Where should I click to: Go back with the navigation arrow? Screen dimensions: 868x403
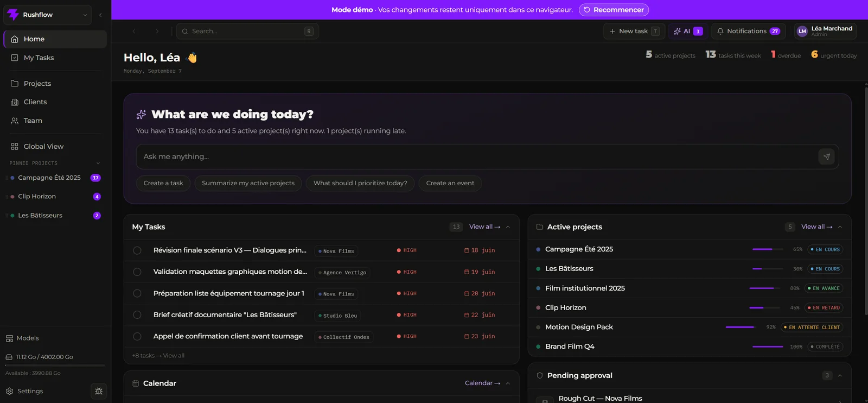click(134, 32)
